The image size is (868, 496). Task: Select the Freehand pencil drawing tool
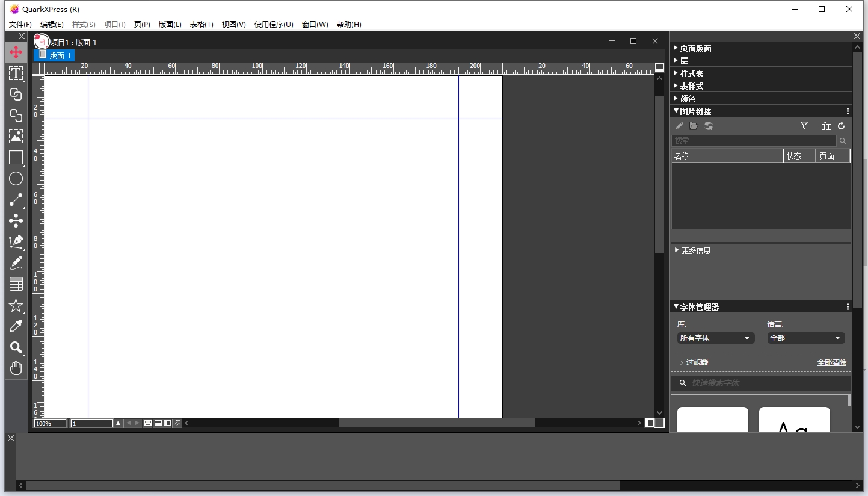pos(16,263)
